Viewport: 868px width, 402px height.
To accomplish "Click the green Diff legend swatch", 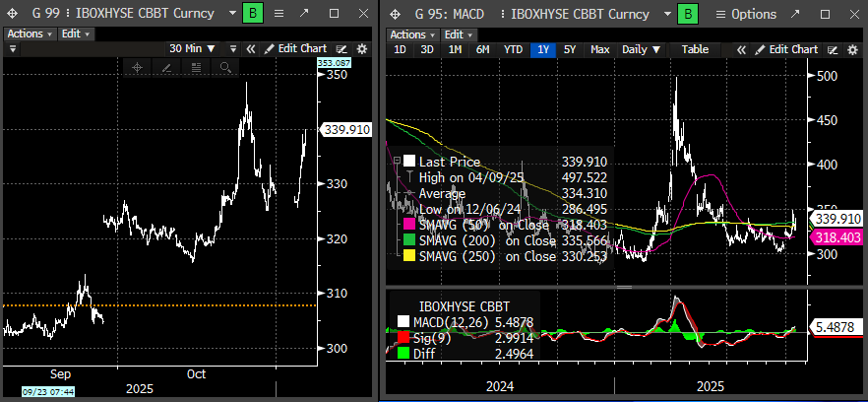I will tap(403, 354).
